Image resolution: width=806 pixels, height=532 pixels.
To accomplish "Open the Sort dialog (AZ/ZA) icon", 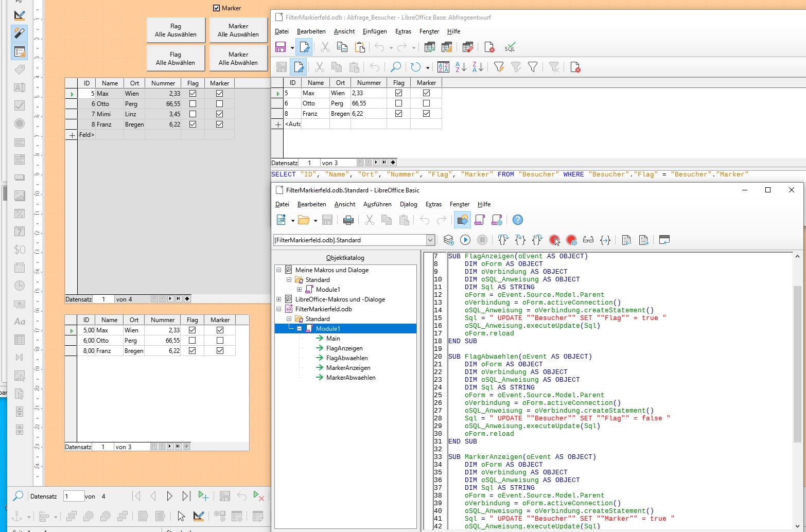I will (443, 67).
